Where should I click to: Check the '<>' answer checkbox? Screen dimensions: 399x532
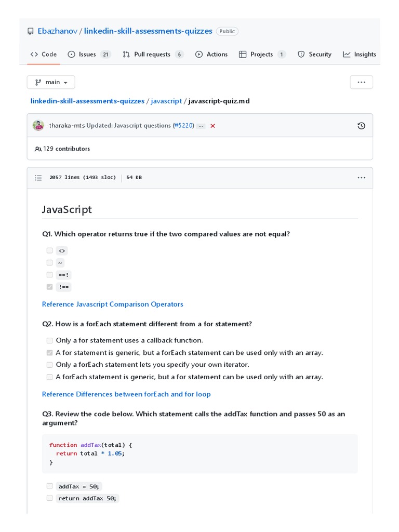49,250
